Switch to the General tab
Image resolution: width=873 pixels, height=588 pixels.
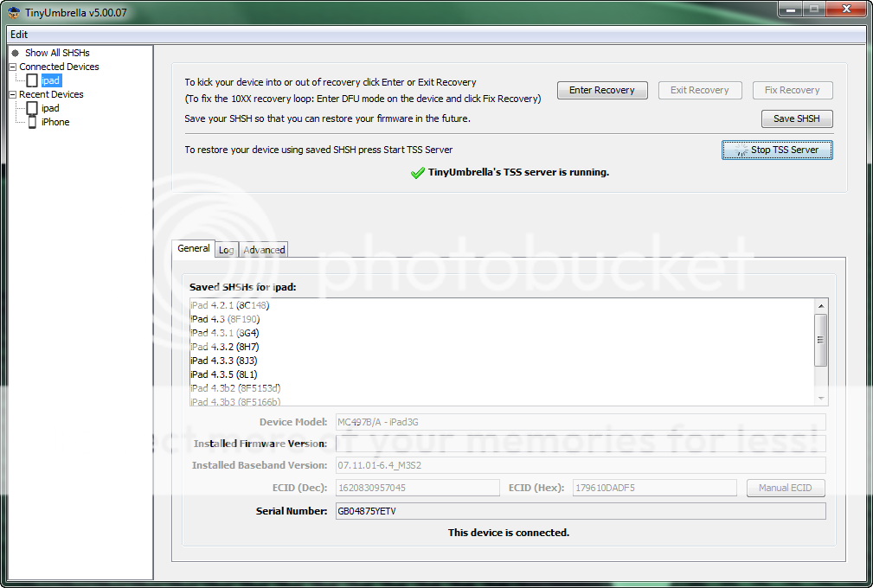[x=194, y=249]
